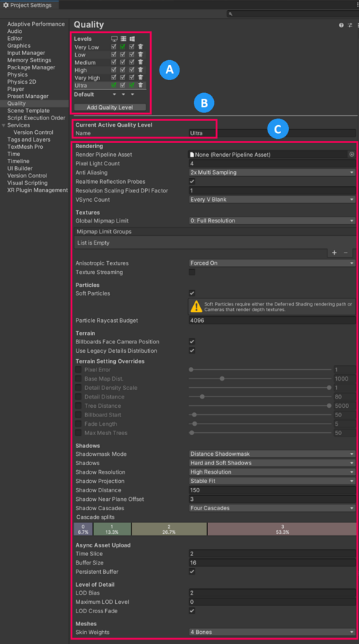
Task: Click the Base Map Dist. slider handle
Action: [222, 379]
